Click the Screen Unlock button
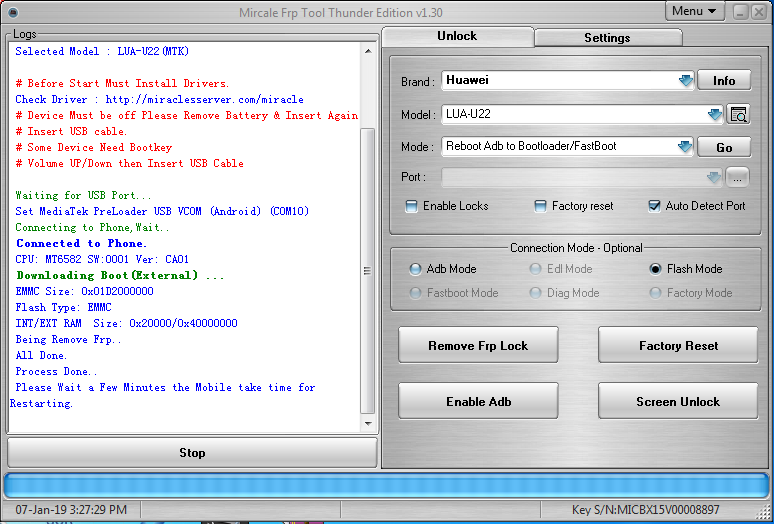 (x=678, y=401)
